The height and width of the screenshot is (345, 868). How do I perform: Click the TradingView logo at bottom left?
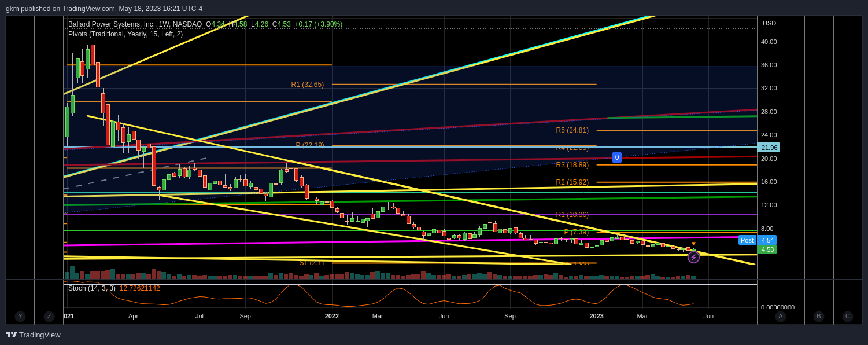(33, 335)
